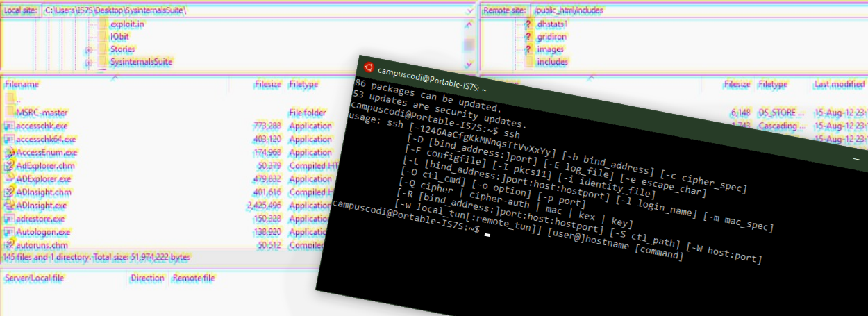Click the ADInsight.exe application icon

click(9, 205)
